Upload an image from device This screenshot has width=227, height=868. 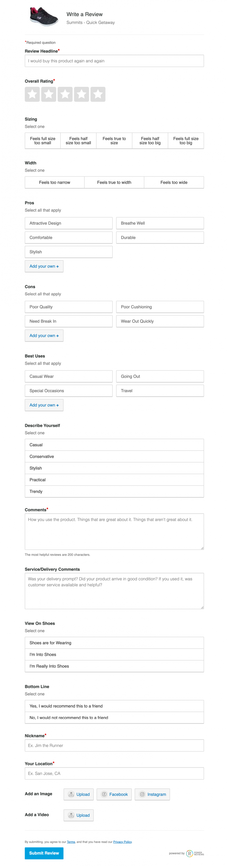[x=78, y=794]
